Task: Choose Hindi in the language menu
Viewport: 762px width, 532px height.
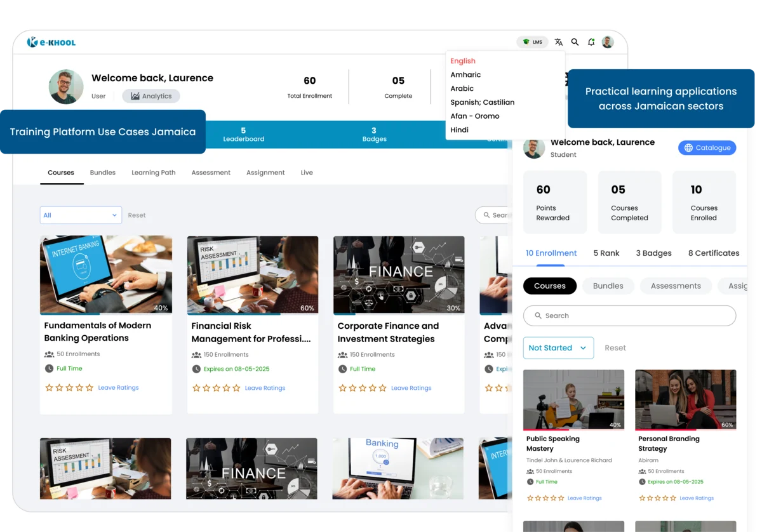Action: click(459, 130)
